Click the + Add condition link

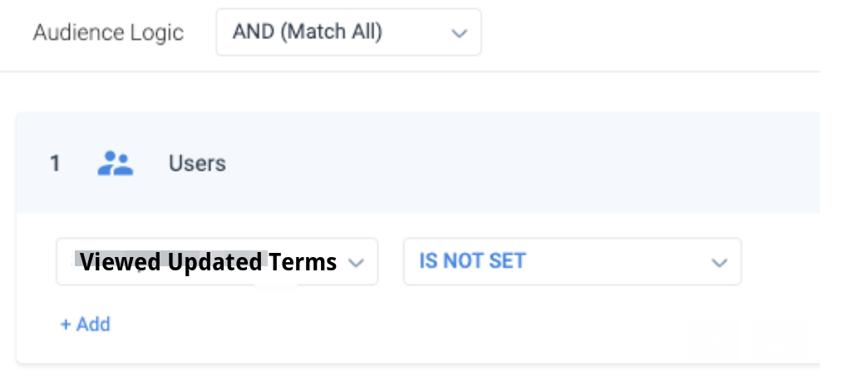(86, 324)
